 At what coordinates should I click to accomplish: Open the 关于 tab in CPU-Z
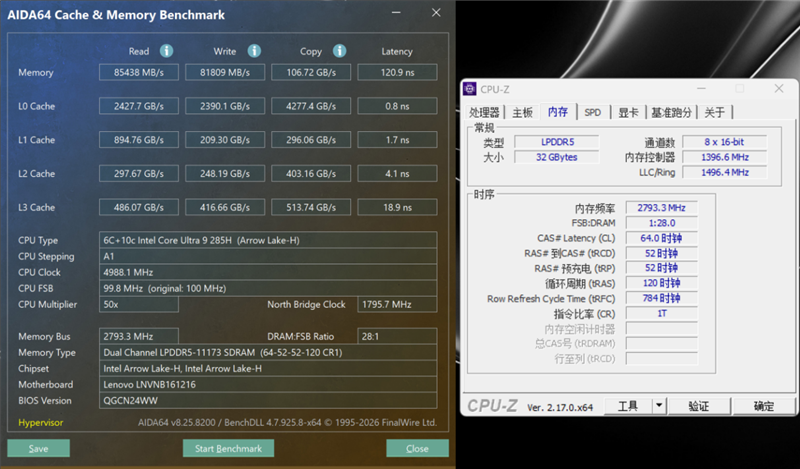(714, 112)
